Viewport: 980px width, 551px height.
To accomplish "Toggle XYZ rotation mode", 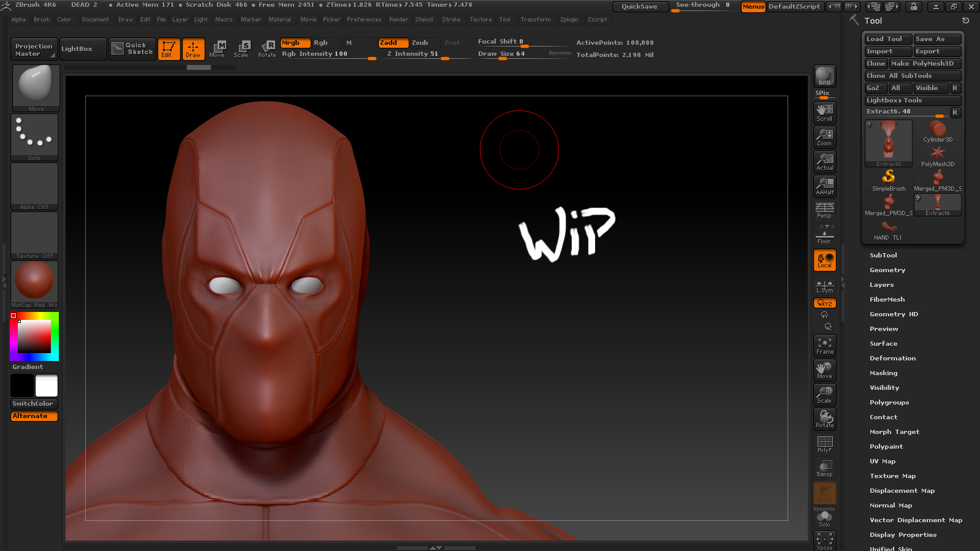I will (x=824, y=303).
